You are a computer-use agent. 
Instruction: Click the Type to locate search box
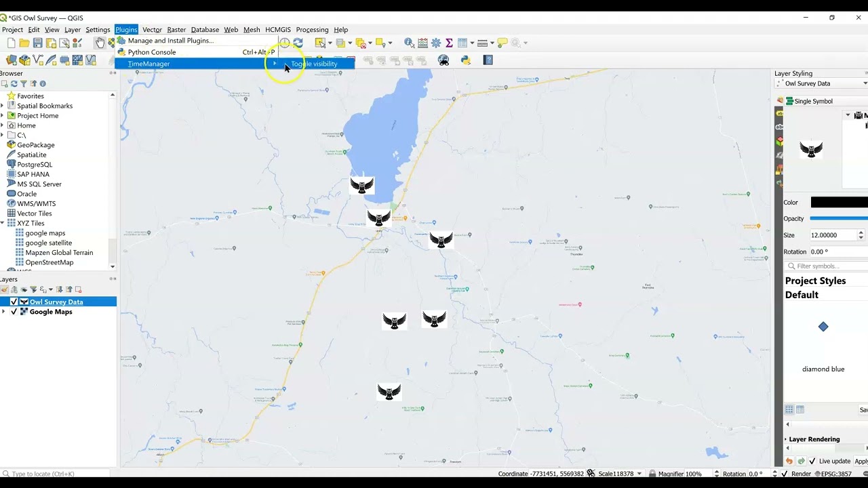[x=54, y=474]
